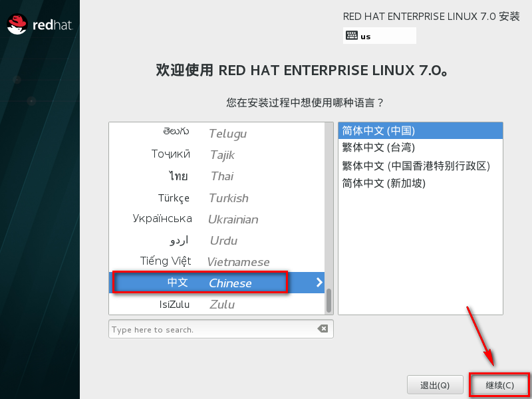Screen dimensions: 532x399
Task: Clear the search box using the backspace icon
Action: (322, 328)
